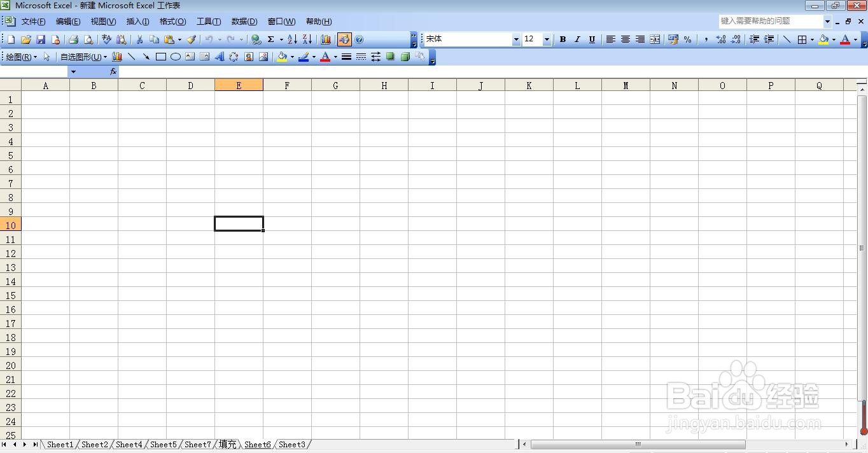Screen dimensions: 868x453
Task: Open the 绘图(R) drawing menu
Action: 22,57
